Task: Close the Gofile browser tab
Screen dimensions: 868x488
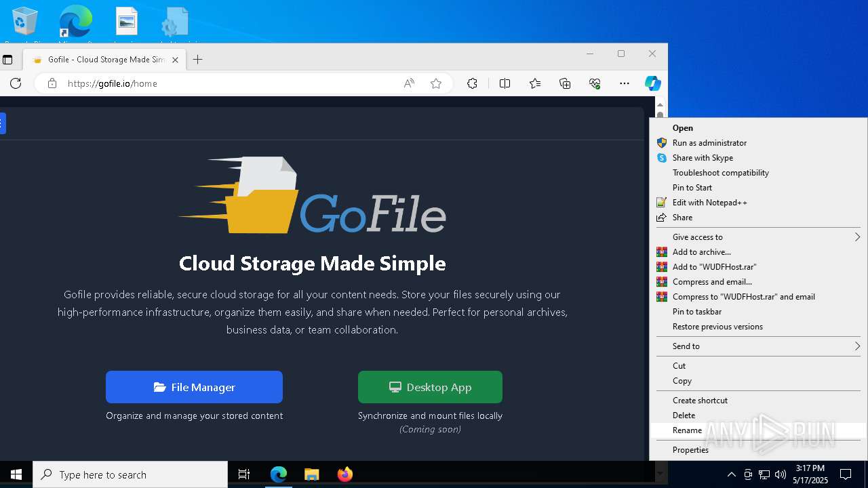Action: point(175,60)
